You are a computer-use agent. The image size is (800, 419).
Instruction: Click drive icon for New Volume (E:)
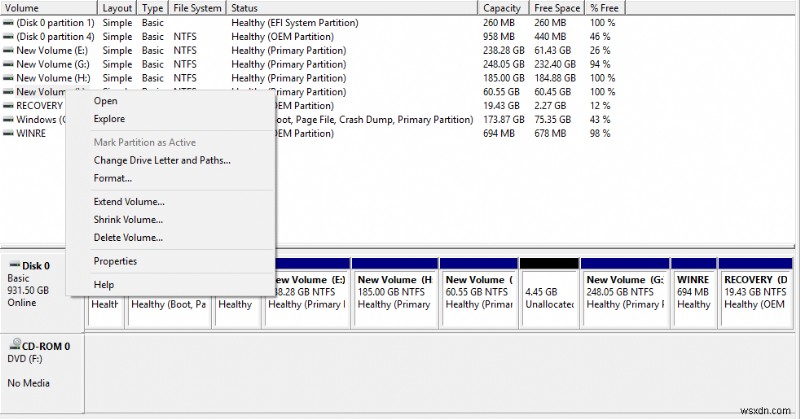click(8, 51)
